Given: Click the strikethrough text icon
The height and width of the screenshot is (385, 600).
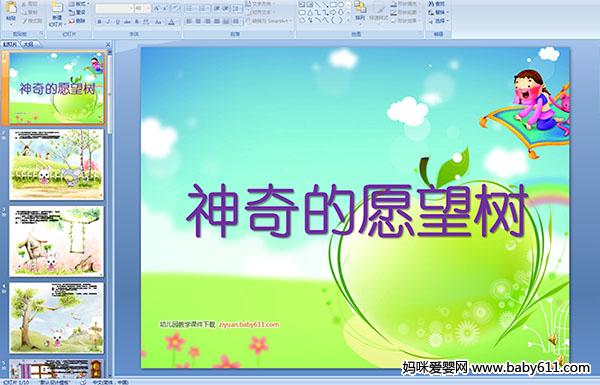Looking at the screenshot, I should tap(127, 22).
